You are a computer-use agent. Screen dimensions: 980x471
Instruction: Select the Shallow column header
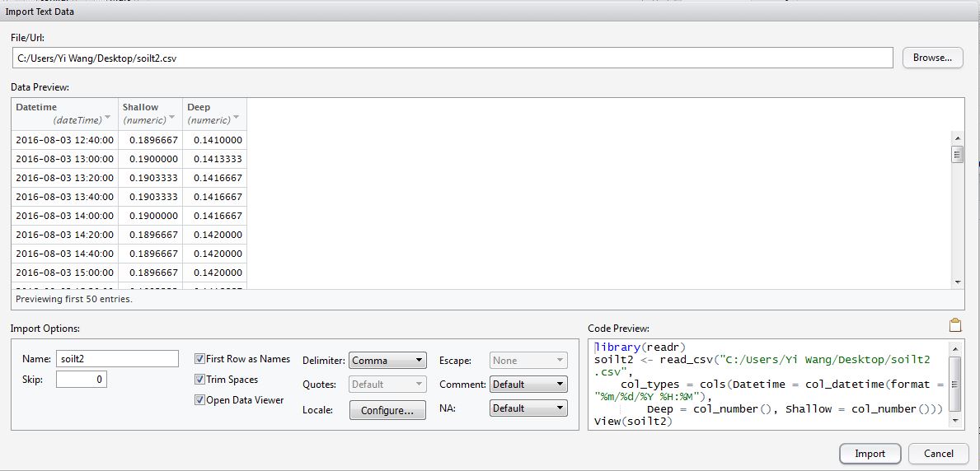click(151, 113)
